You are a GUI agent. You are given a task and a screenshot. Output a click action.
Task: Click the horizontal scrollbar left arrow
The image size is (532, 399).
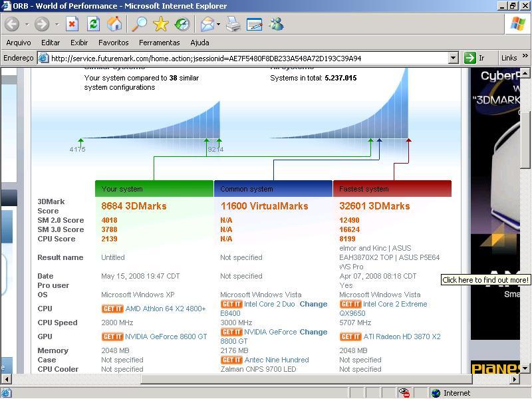(x=7, y=379)
